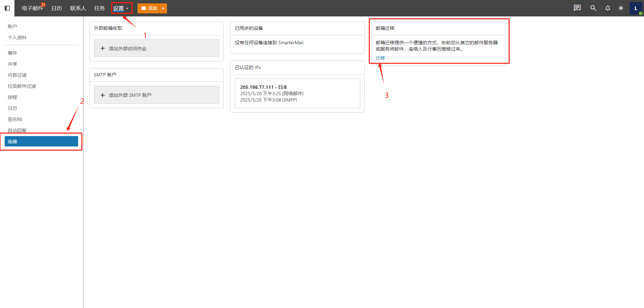
Task: Open the user avatar L menu
Action: (x=636, y=8)
